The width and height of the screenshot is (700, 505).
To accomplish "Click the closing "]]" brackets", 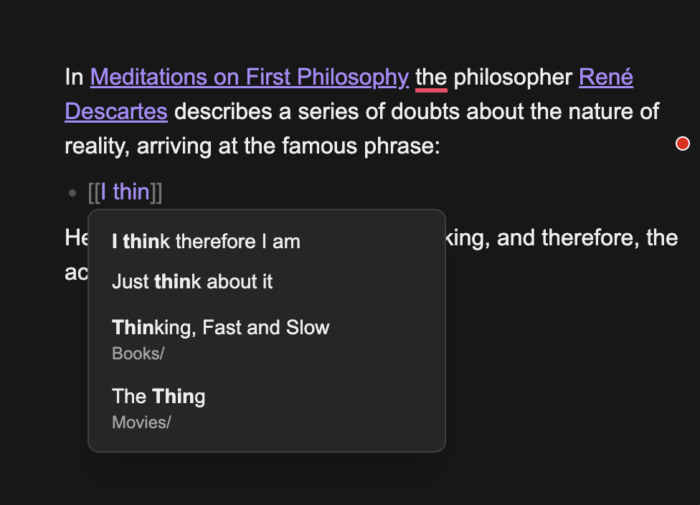I will 156,192.
